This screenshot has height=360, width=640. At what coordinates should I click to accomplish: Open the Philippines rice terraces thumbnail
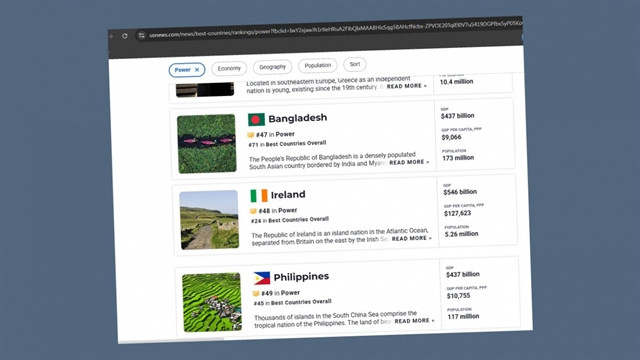[212, 302]
